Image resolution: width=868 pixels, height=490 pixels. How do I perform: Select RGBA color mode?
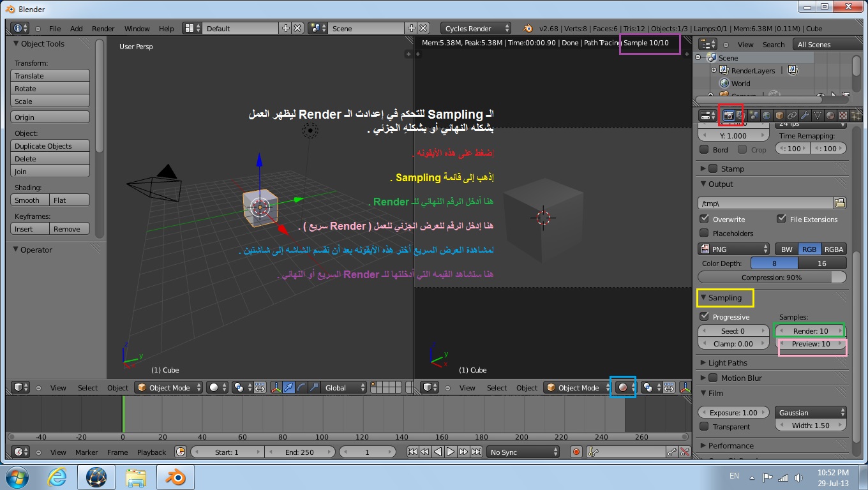tap(834, 249)
